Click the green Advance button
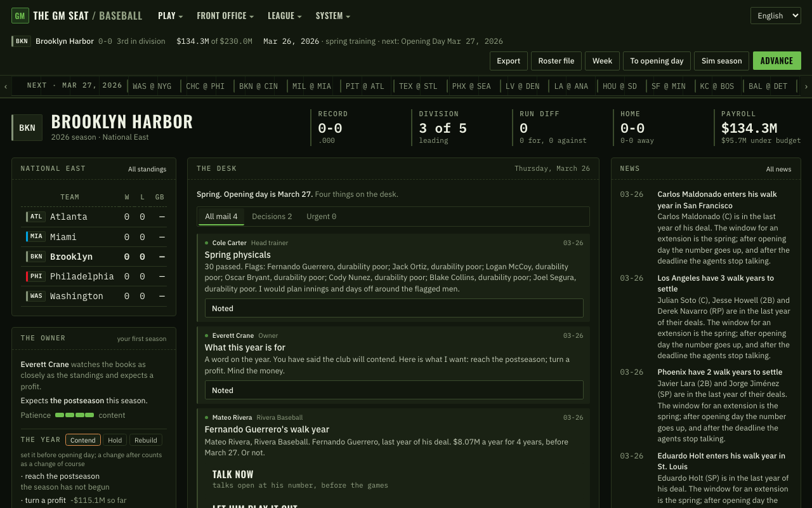 pos(777,61)
